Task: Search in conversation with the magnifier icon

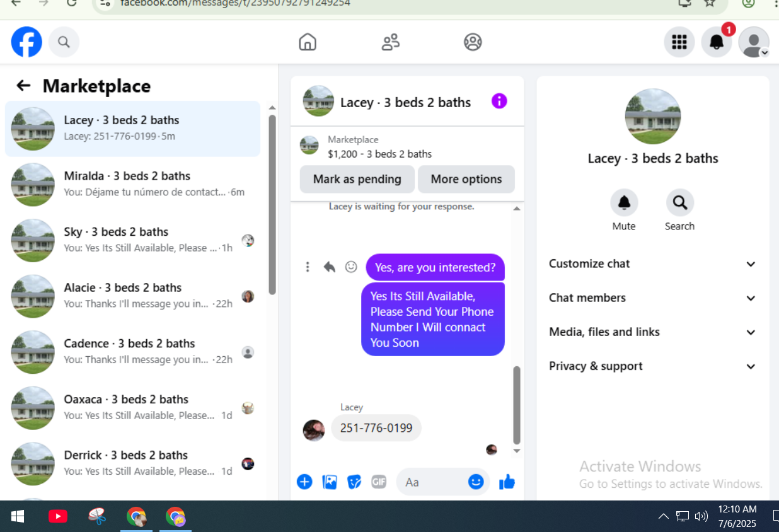Action: point(679,203)
